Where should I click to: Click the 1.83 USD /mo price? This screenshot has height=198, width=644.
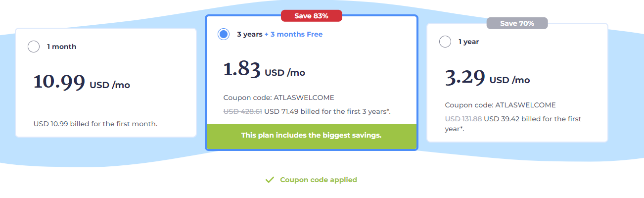point(264,70)
